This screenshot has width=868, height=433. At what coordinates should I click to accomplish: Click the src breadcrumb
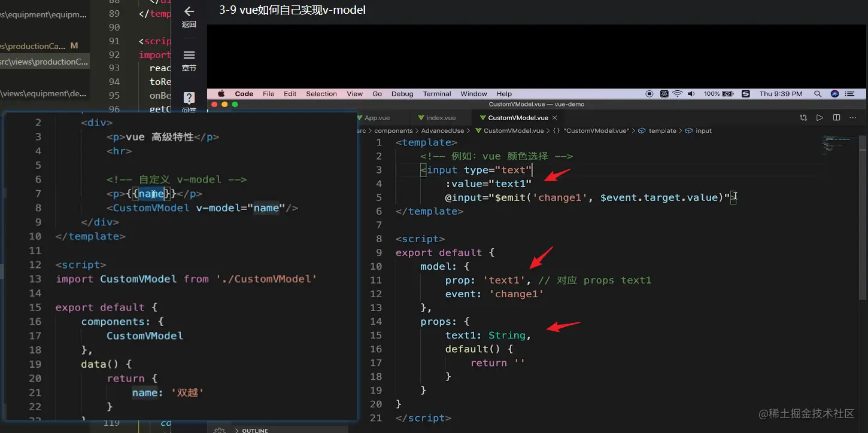tap(362, 130)
